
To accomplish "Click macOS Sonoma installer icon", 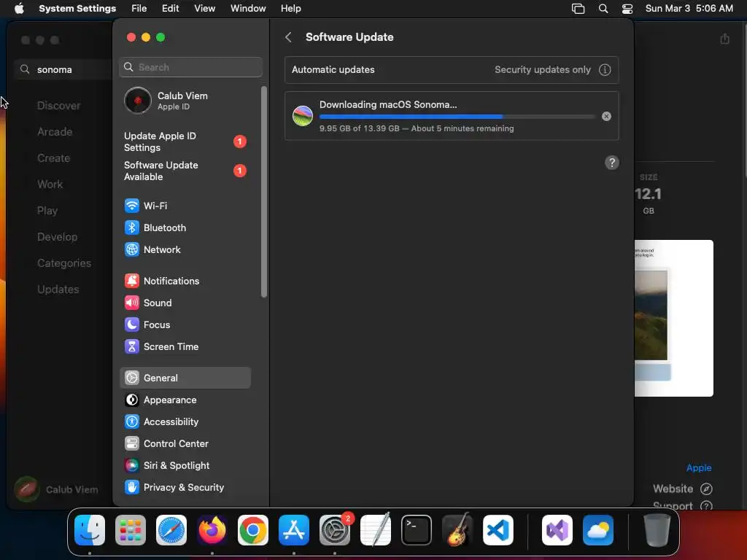I will 303,116.
